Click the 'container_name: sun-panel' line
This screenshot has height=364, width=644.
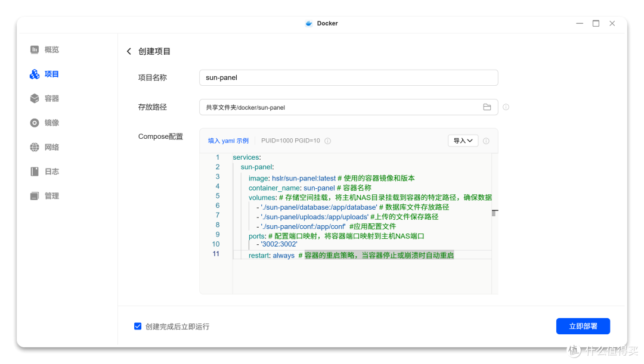click(309, 188)
